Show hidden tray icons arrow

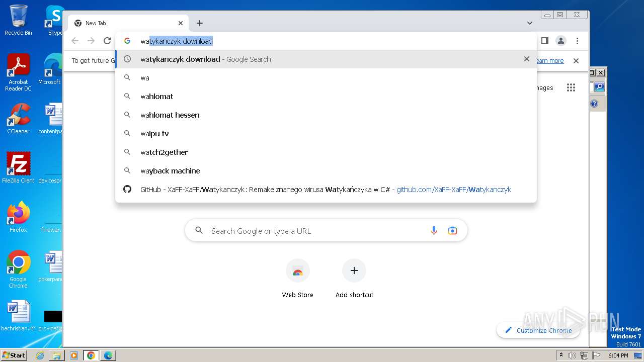(x=561, y=355)
